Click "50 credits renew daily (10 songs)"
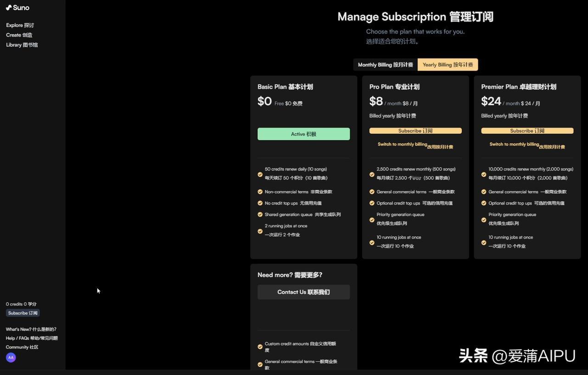Screen dimensions: 588x375 point(296,169)
